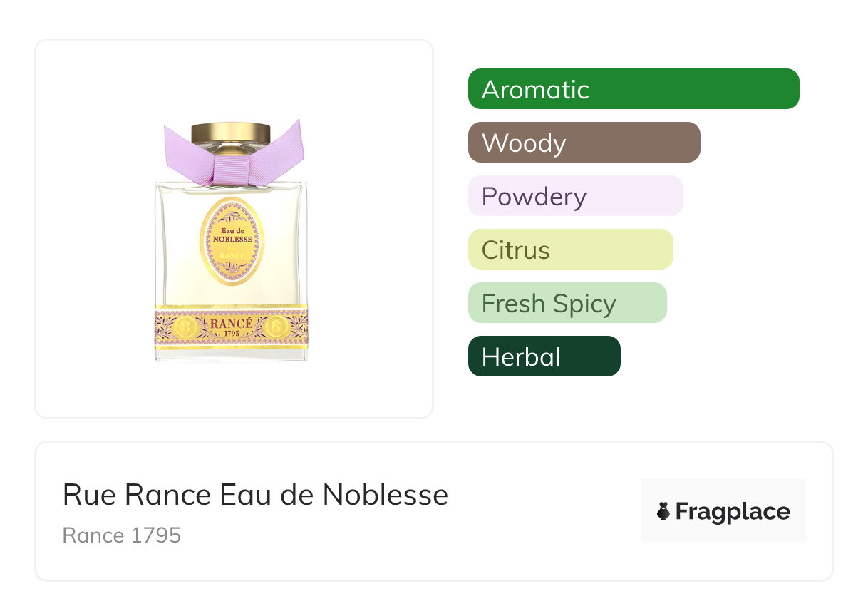The height and width of the screenshot is (616, 868).
Task: Click the Fragplace perfume bottle logo icon
Action: point(663,511)
